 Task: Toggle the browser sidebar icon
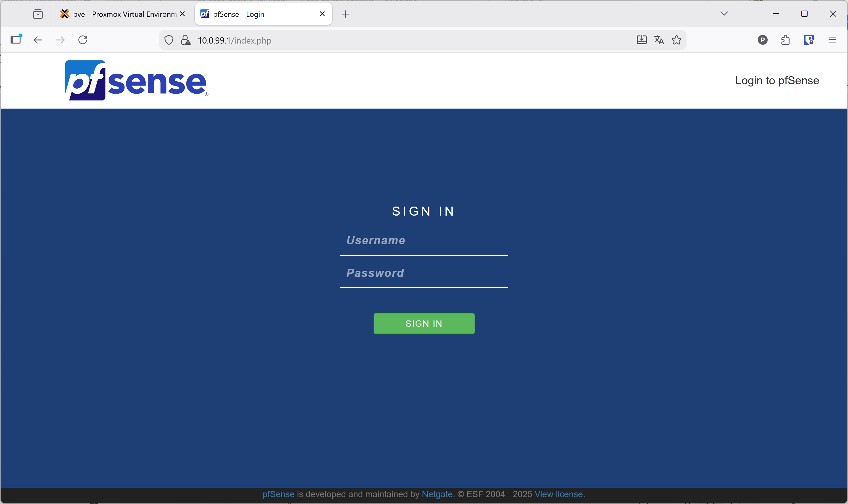pyautogui.click(x=16, y=40)
